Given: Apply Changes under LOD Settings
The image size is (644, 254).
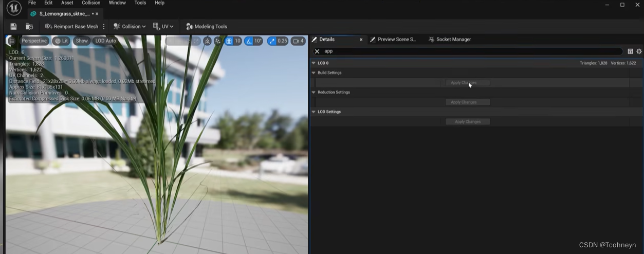Looking at the screenshot, I should 468,122.
